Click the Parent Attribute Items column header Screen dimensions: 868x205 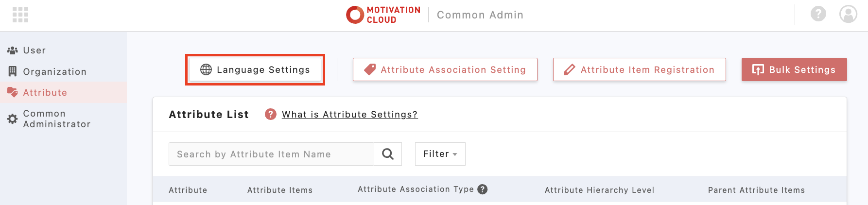click(x=756, y=190)
